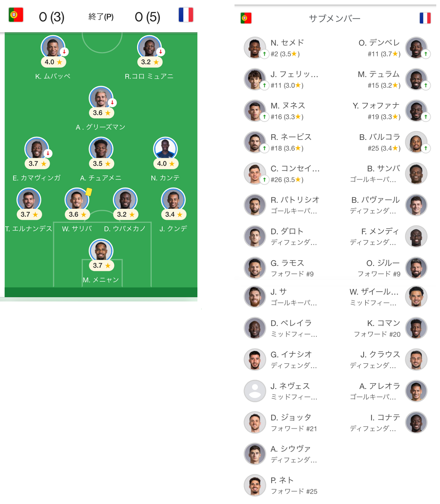Click the yellow card on W. サリバ

[89, 192]
